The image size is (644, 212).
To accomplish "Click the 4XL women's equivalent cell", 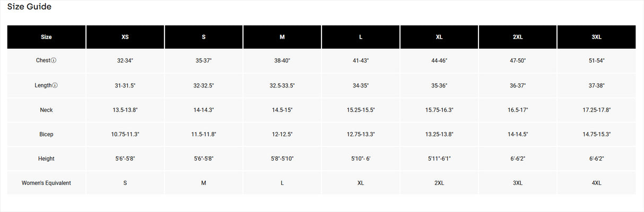I will click(596, 183).
